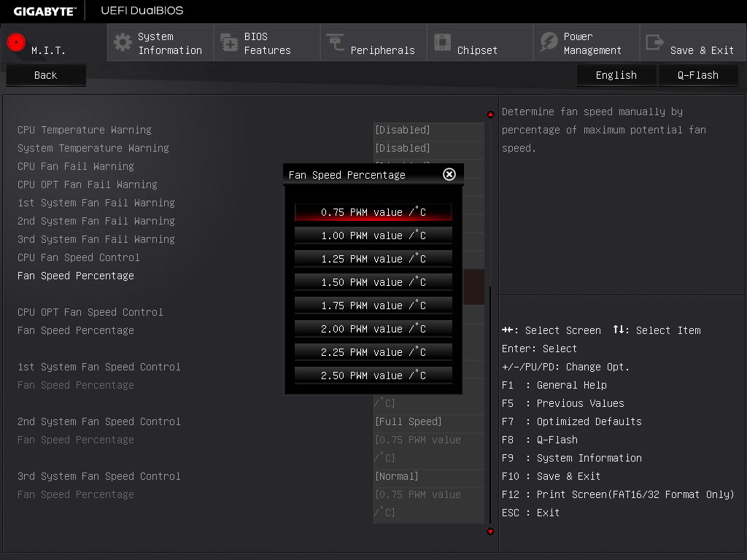Change language with English button
This screenshot has width=747, height=560.
(616, 75)
